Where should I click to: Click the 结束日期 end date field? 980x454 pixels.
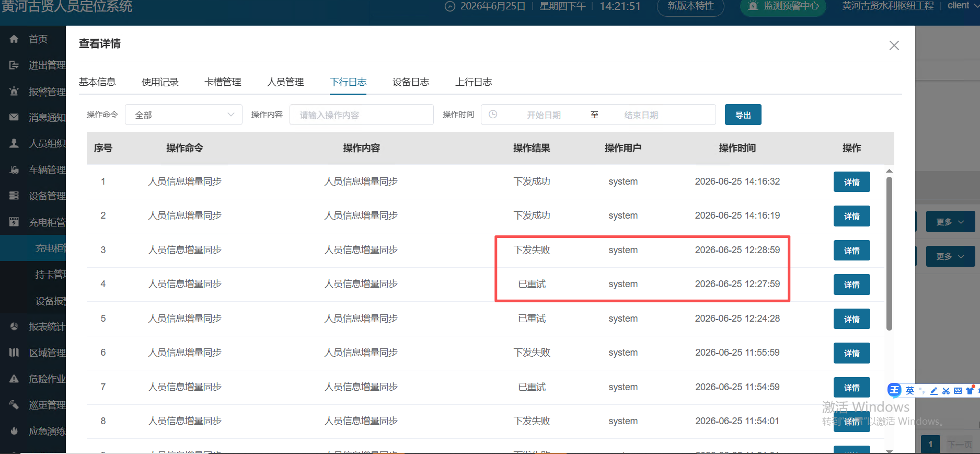pyautogui.click(x=641, y=115)
